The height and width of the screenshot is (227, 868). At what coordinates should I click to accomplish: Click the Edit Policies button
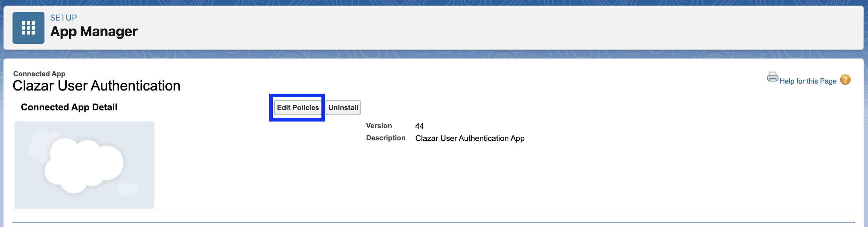tap(298, 108)
